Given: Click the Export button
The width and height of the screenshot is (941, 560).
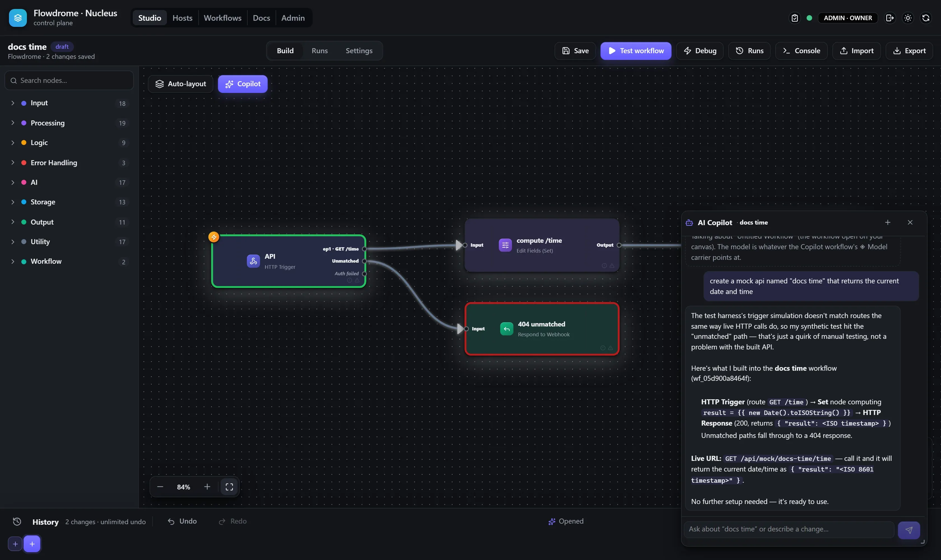Looking at the screenshot, I should point(909,51).
